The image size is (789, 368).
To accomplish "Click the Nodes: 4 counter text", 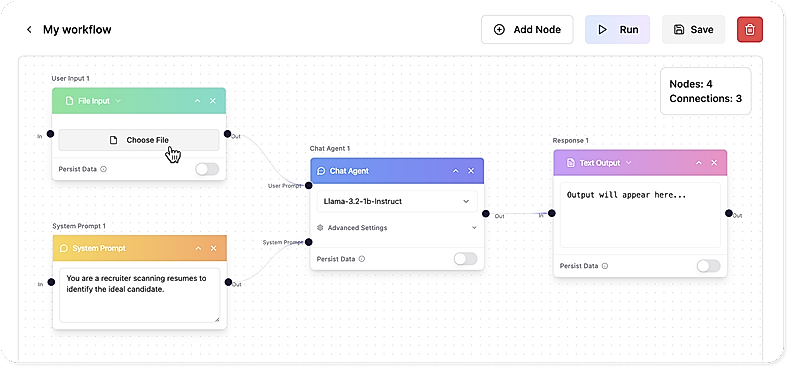I will click(x=691, y=84).
